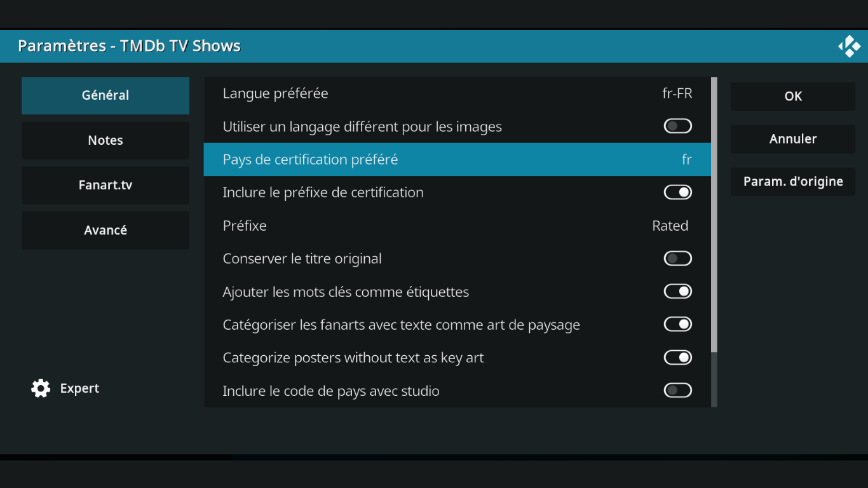868x488 pixels.
Task: Confirm settings with the OK button
Action: click(x=793, y=97)
